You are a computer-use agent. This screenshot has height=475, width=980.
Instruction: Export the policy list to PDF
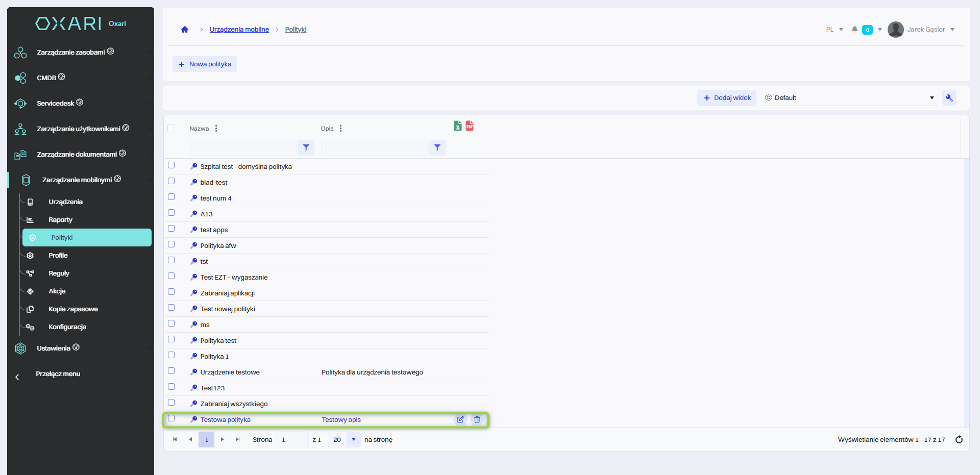coord(470,126)
